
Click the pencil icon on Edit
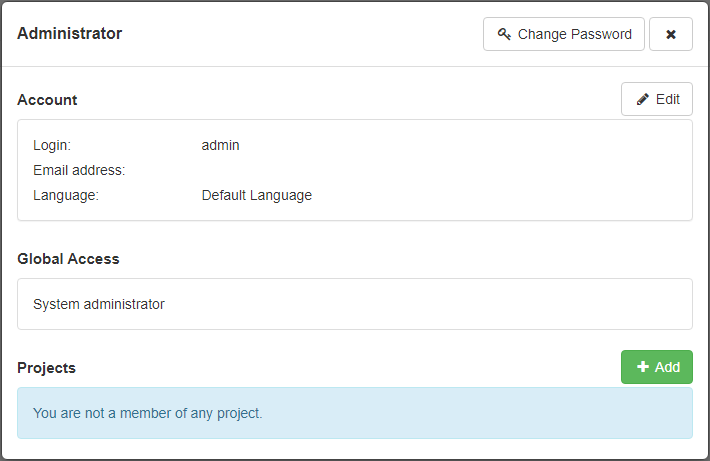coord(643,99)
